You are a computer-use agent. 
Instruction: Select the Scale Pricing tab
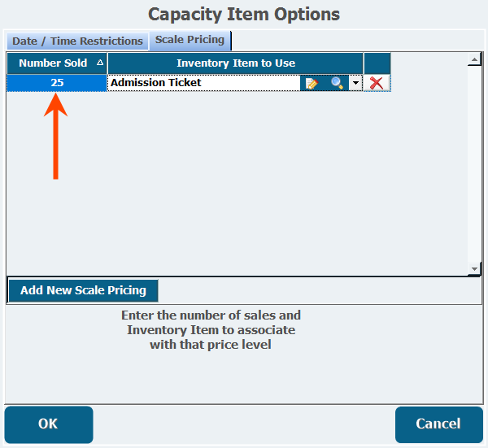(x=190, y=40)
